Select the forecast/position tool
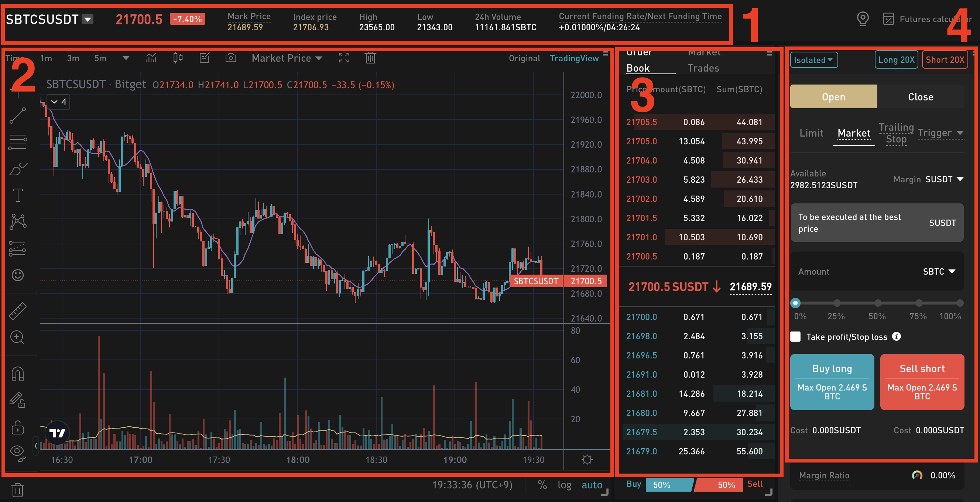Viewport: 980px width, 502px height. [17, 249]
